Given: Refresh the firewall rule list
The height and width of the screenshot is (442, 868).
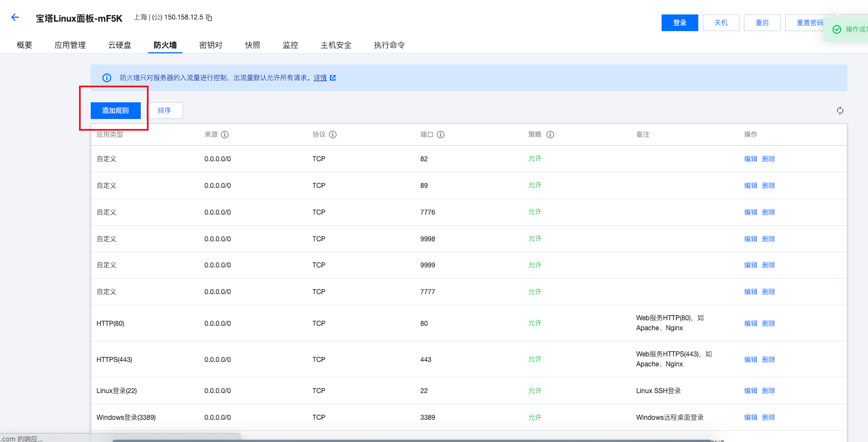Looking at the screenshot, I should click(x=840, y=111).
